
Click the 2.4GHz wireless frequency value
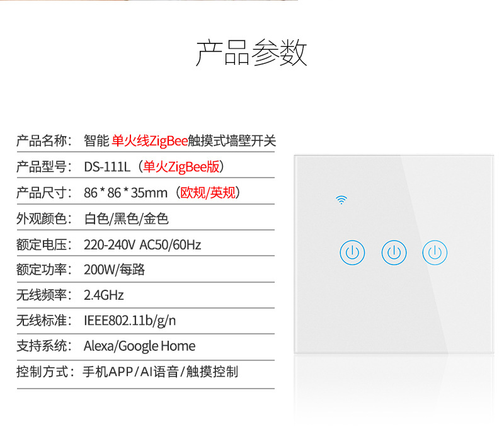click(103, 295)
